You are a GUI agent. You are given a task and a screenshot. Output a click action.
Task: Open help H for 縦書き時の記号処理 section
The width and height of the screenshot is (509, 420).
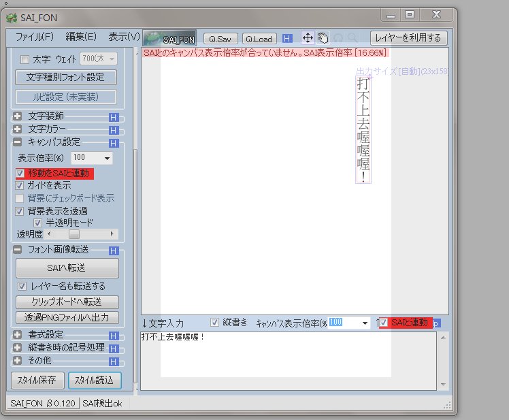click(114, 349)
